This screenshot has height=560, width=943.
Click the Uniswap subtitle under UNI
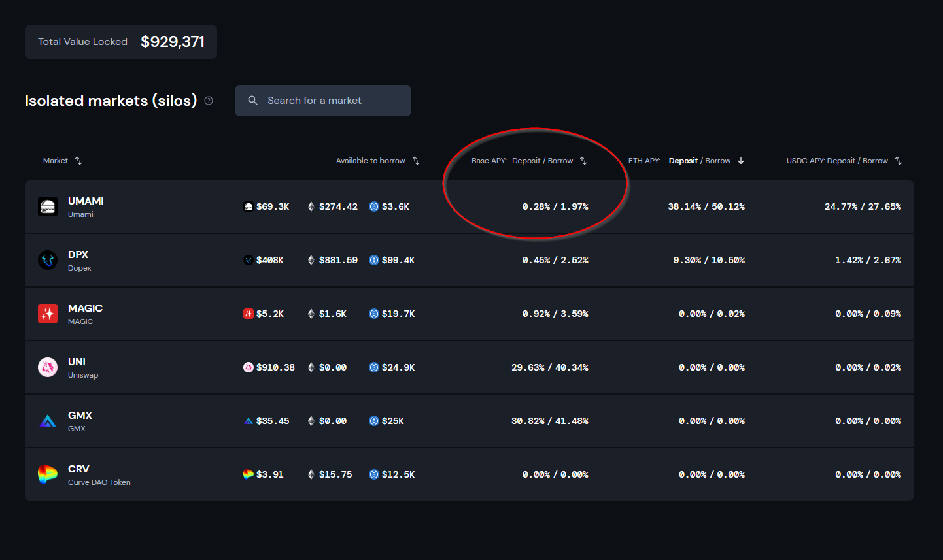83,375
